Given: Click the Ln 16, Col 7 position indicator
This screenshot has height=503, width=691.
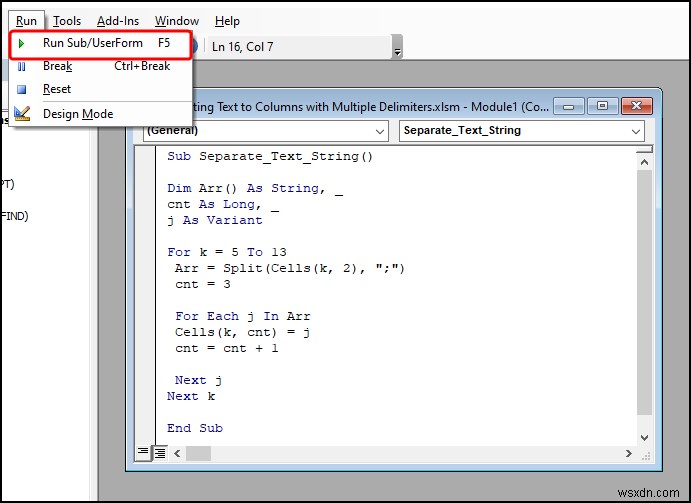Looking at the screenshot, I should 242,47.
